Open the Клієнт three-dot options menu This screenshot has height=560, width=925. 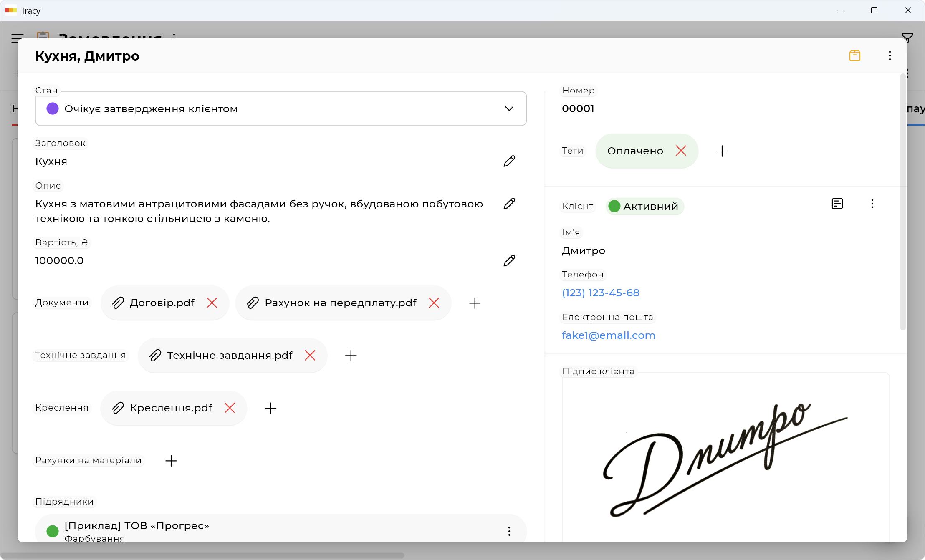pyautogui.click(x=872, y=204)
